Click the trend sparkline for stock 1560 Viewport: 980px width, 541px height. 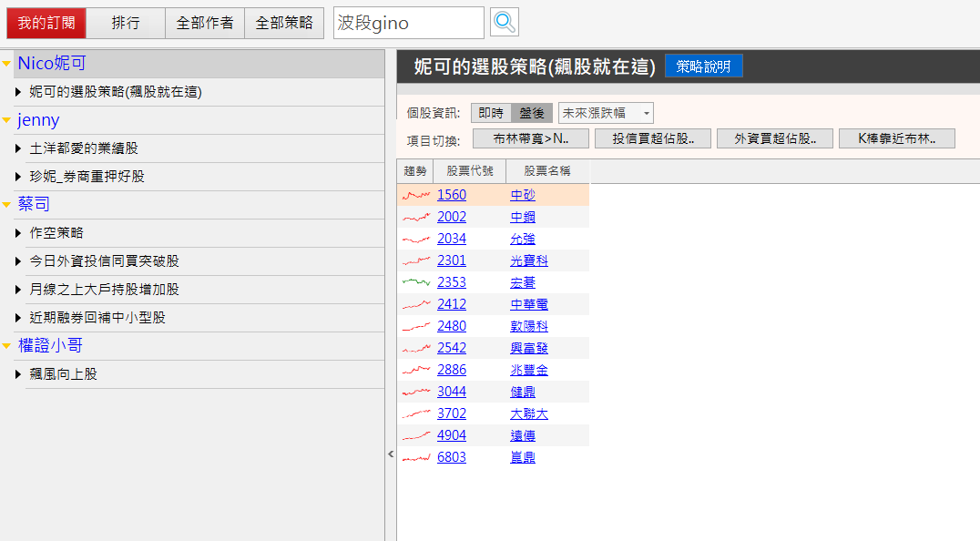click(x=415, y=195)
